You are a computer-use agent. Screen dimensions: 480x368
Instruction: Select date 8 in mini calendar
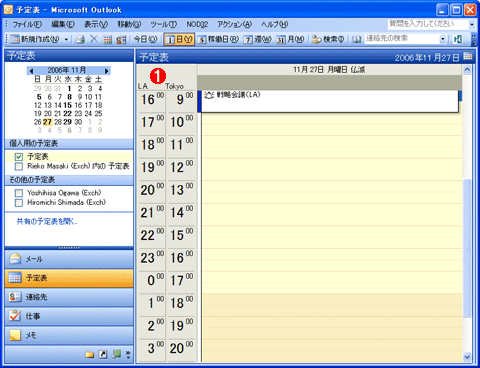(x=69, y=97)
